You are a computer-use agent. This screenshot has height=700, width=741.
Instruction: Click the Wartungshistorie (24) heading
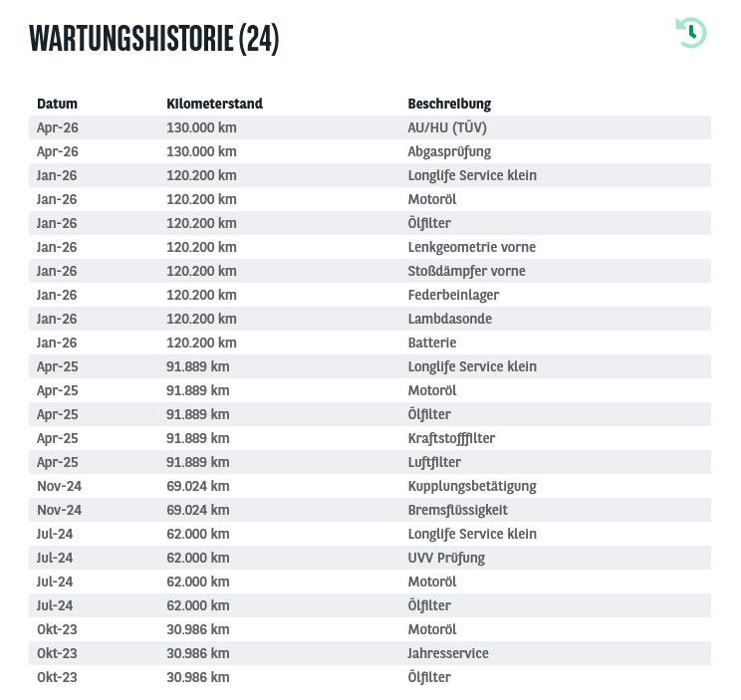tap(154, 38)
